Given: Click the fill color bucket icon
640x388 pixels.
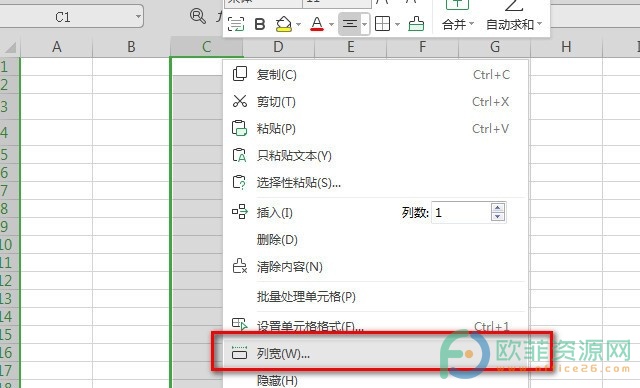Looking at the screenshot, I should pyautogui.click(x=284, y=24).
